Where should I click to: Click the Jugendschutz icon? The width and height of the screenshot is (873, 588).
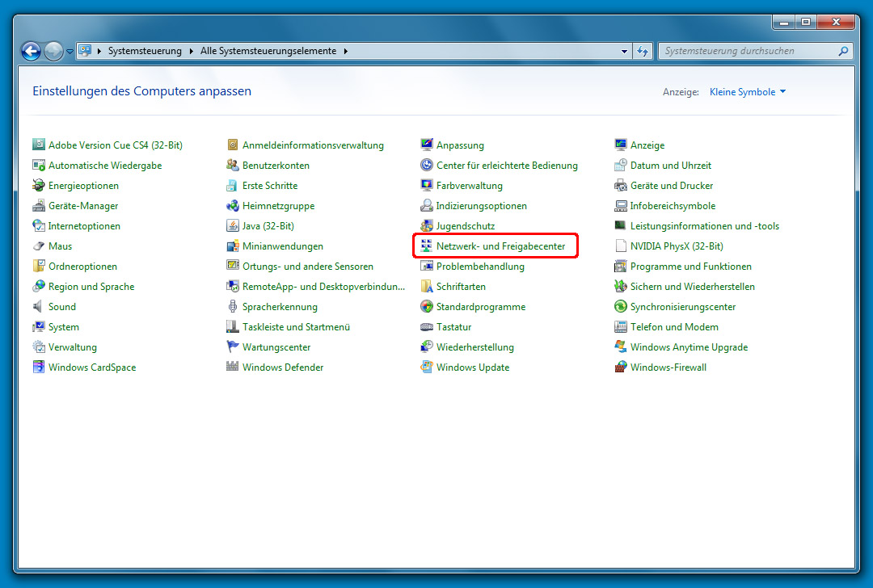click(x=427, y=226)
